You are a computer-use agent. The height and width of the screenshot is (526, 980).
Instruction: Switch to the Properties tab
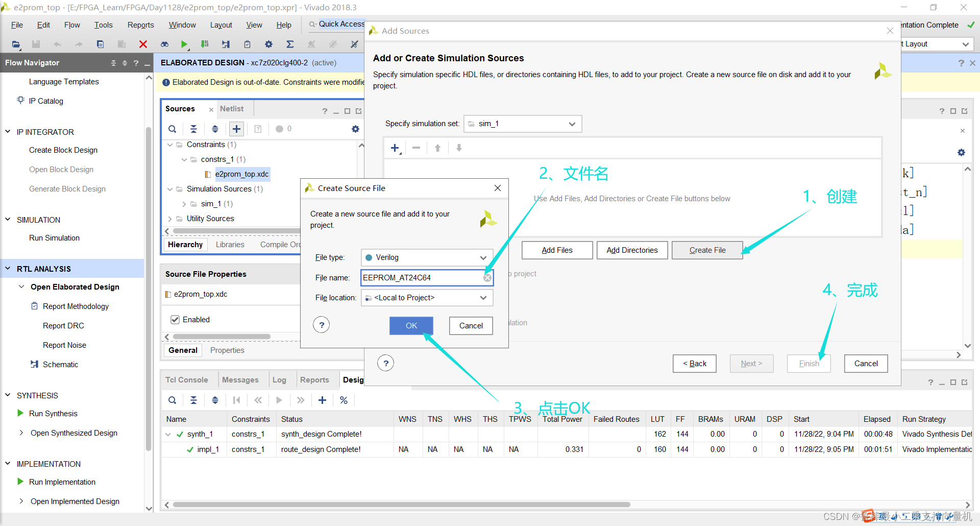coord(227,350)
